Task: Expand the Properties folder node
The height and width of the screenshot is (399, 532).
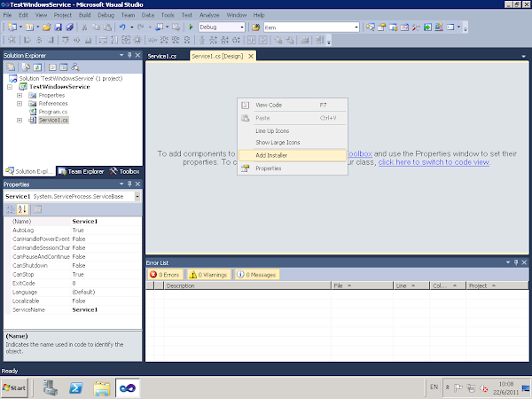Action: click(20, 96)
